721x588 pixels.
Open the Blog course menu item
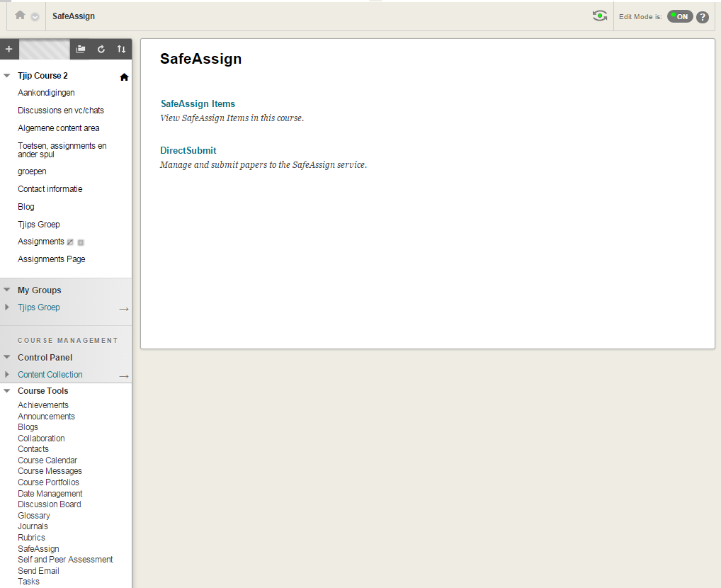(x=25, y=207)
